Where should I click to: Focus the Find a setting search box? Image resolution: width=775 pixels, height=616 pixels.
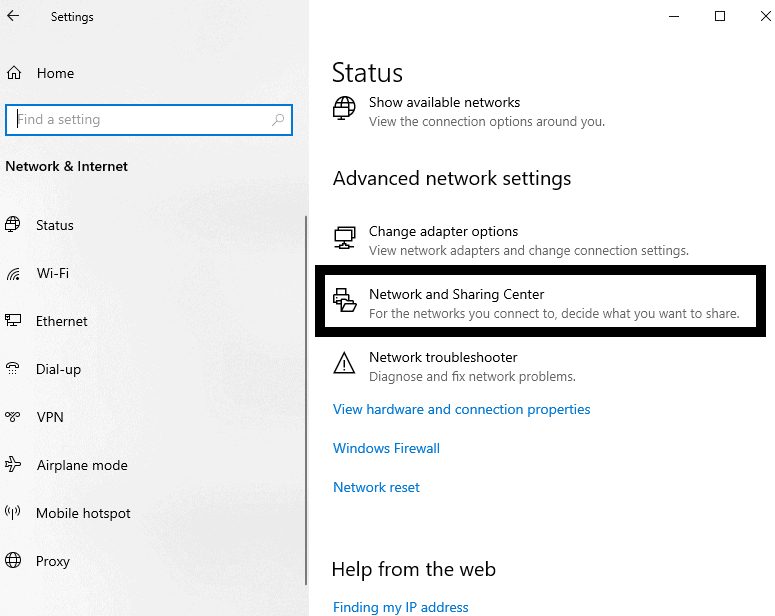point(140,120)
